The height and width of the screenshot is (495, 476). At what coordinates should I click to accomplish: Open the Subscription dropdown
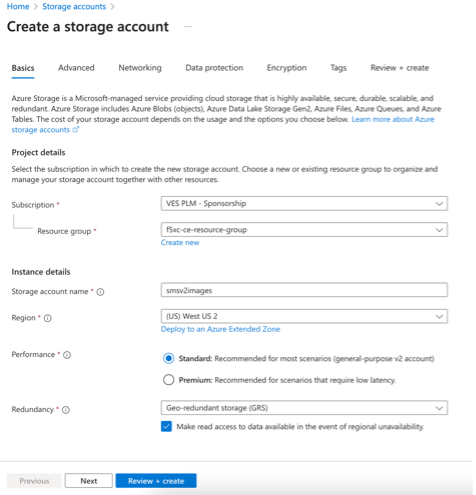click(x=304, y=203)
